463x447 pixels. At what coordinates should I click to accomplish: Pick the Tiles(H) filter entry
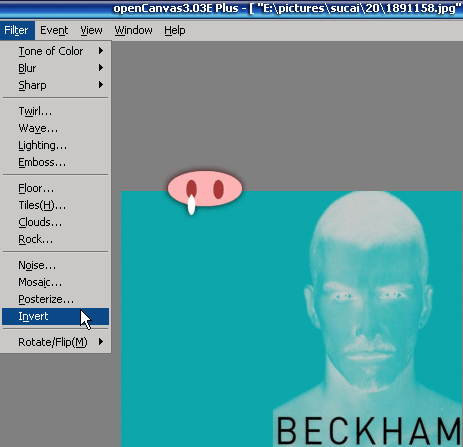point(55,205)
